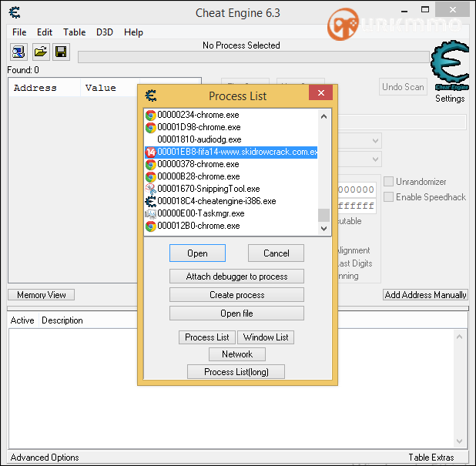Select 000018C4-cheatengine-i386.exe entry
The width and height of the screenshot is (476, 466).
[231, 201]
